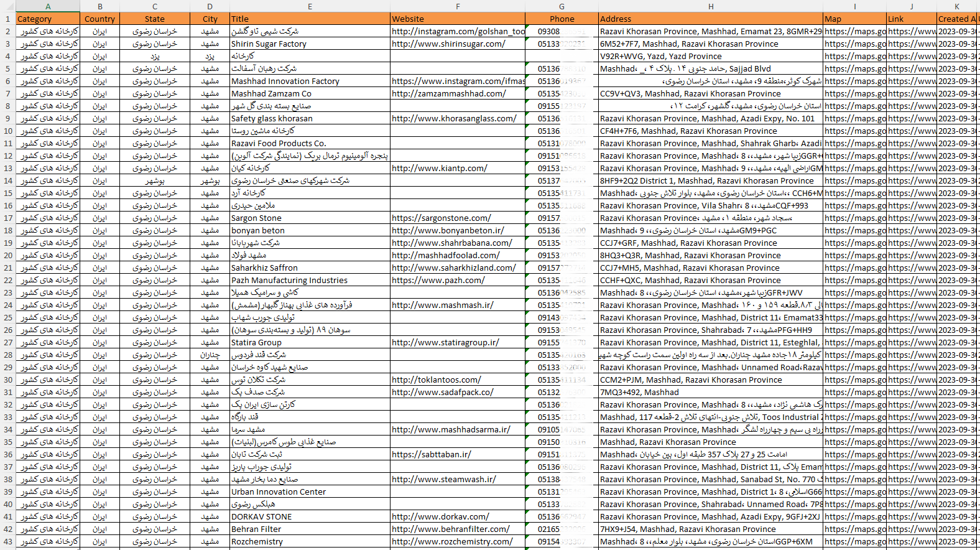Click the select-all corner of the sheet
980x550 pixels.
click(7, 6)
